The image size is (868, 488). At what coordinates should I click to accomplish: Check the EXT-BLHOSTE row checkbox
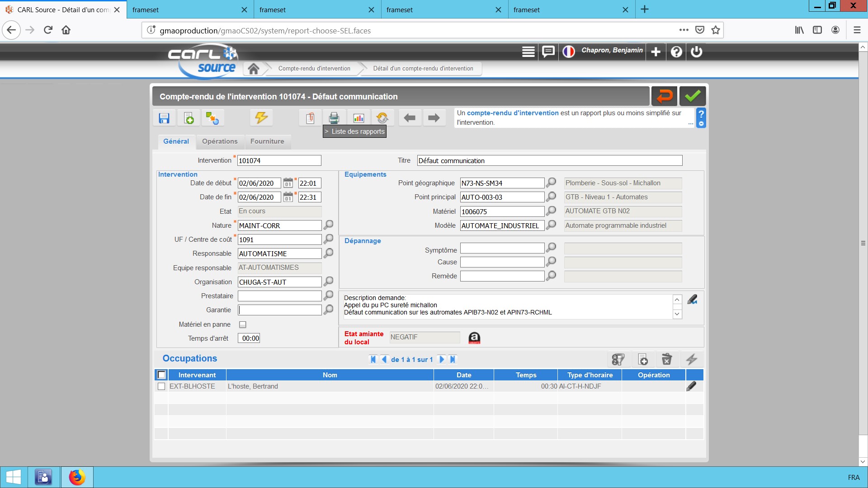click(x=161, y=387)
